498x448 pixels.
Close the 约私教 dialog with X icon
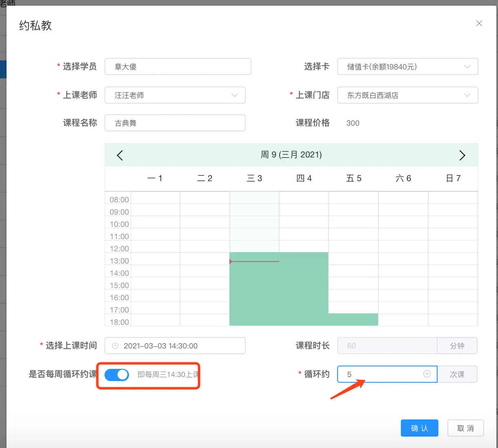[x=479, y=24]
